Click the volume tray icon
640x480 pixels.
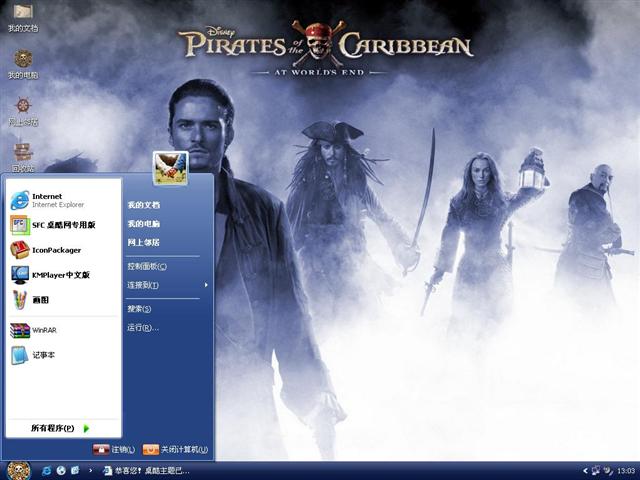coord(608,471)
